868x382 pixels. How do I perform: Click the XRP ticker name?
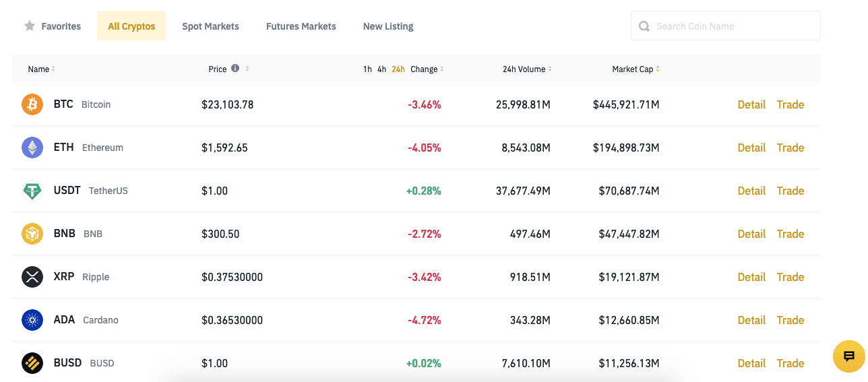coord(64,277)
